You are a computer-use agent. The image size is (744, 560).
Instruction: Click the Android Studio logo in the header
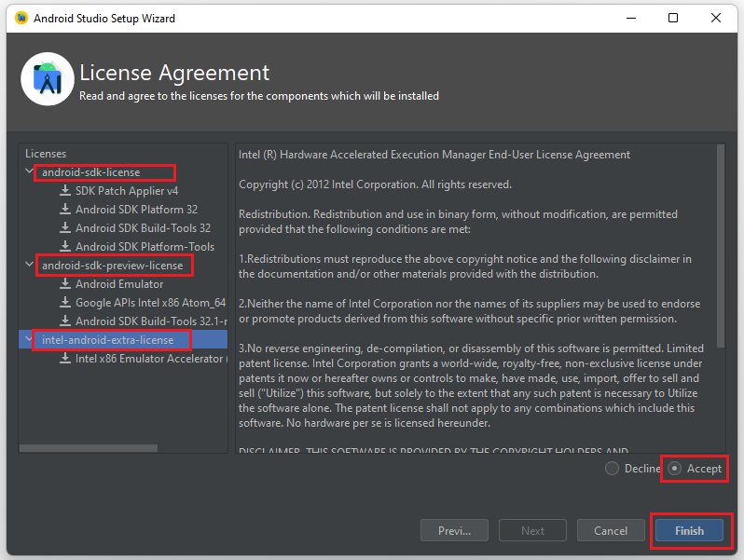(x=48, y=79)
